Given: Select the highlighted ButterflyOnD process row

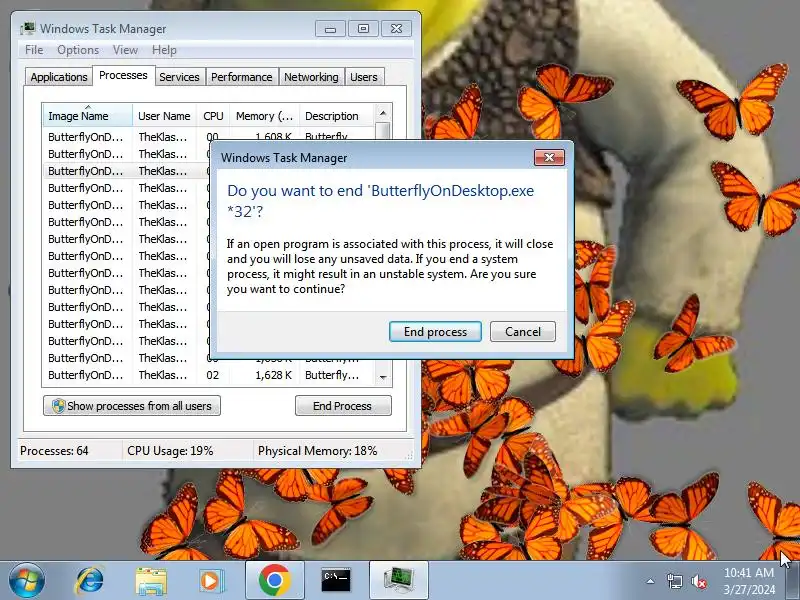Looking at the screenshot, I should [x=126, y=171].
